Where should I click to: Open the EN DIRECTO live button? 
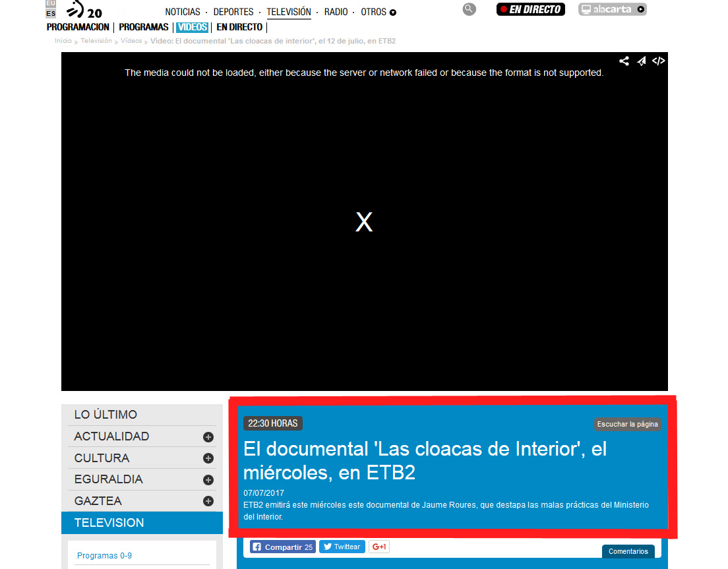pyautogui.click(x=531, y=9)
